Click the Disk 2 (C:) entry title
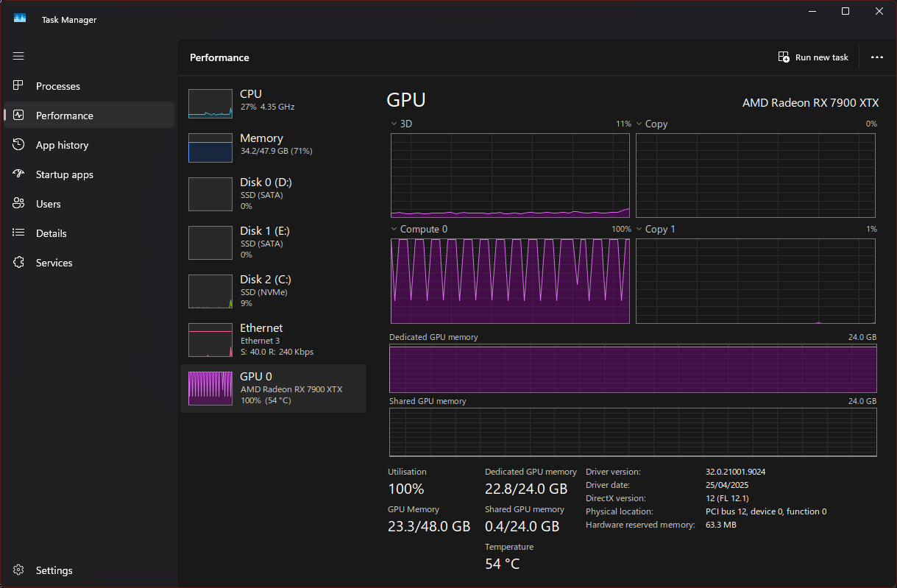Image resolution: width=897 pixels, height=588 pixels. point(266,280)
